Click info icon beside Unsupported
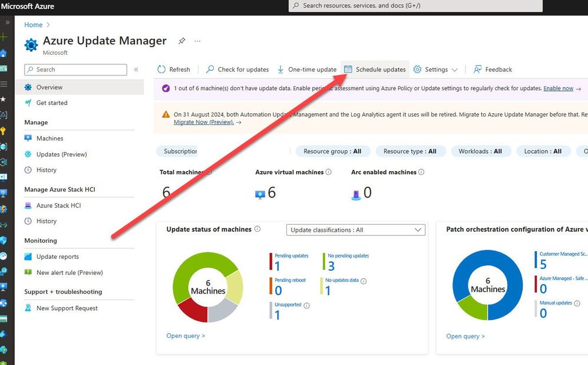Image resolution: width=588 pixels, height=365 pixels. tap(306, 305)
